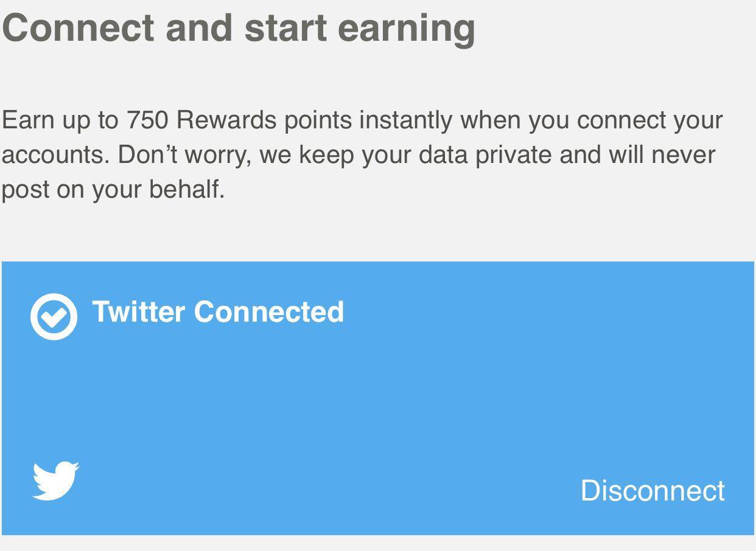Click the word "Disconnect" in blue panel
This screenshot has width=756, height=551.
pyautogui.click(x=653, y=490)
